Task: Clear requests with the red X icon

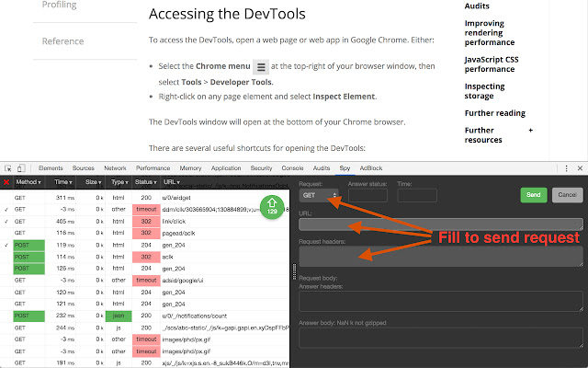Action: click(x=6, y=182)
